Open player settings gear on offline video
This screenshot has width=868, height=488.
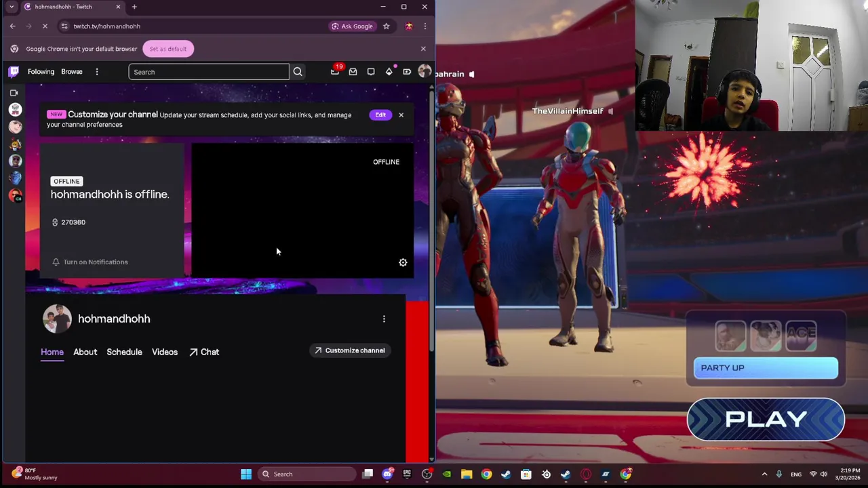click(403, 262)
